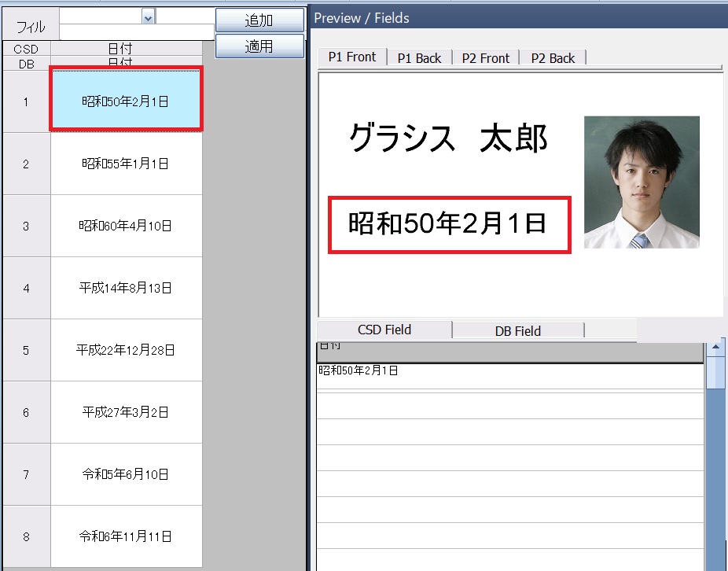Switch to the P2 Front tab

(x=486, y=57)
